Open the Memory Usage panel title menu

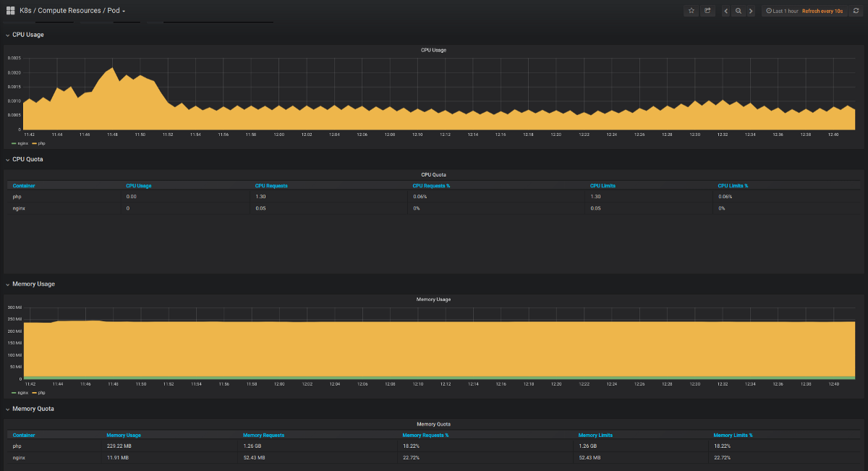[x=433, y=299]
